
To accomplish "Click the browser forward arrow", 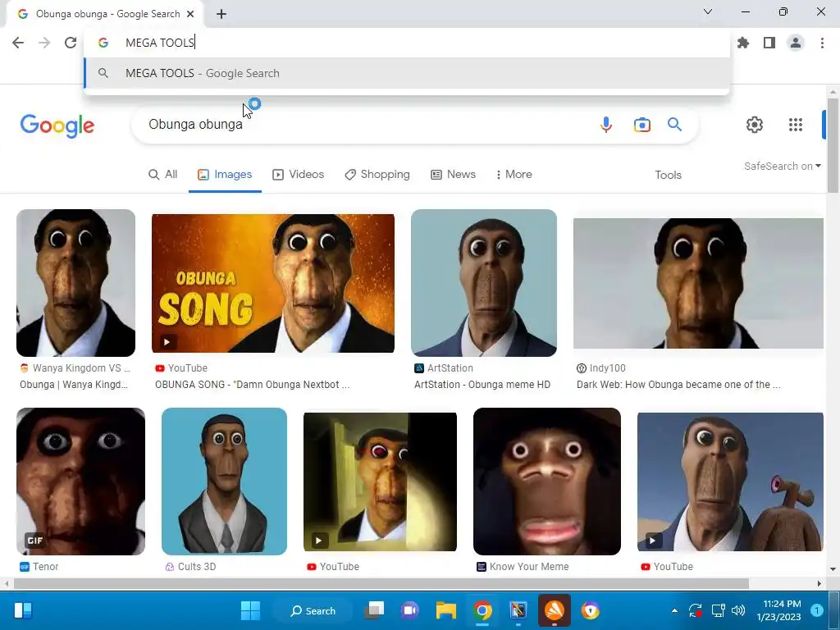I will click(44, 43).
